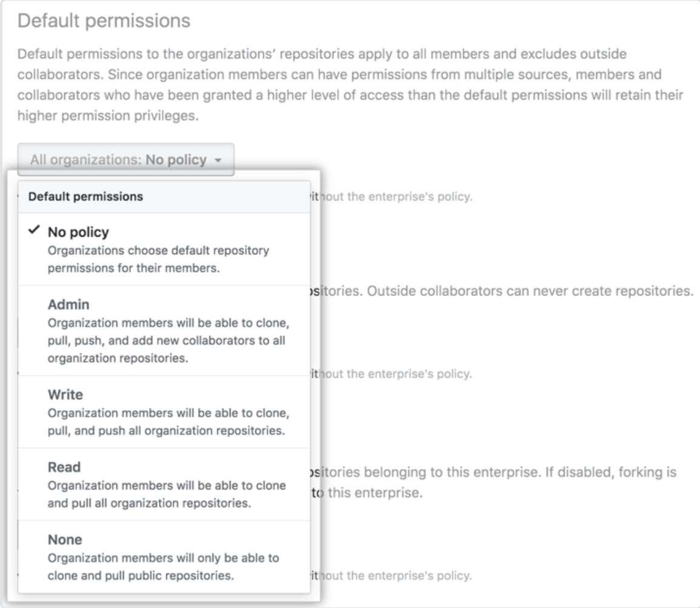Click the to this enterprise text
700x608 pixels.
click(x=367, y=493)
